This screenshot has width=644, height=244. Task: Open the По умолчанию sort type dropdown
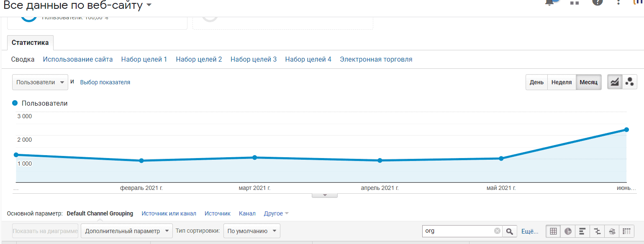click(x=252, y=231)
